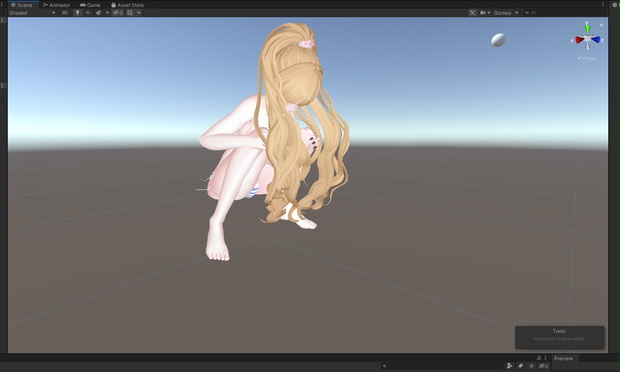Click the red X axis gizmo cone
This screenshot has width=620, height=372.
point(580,40)
